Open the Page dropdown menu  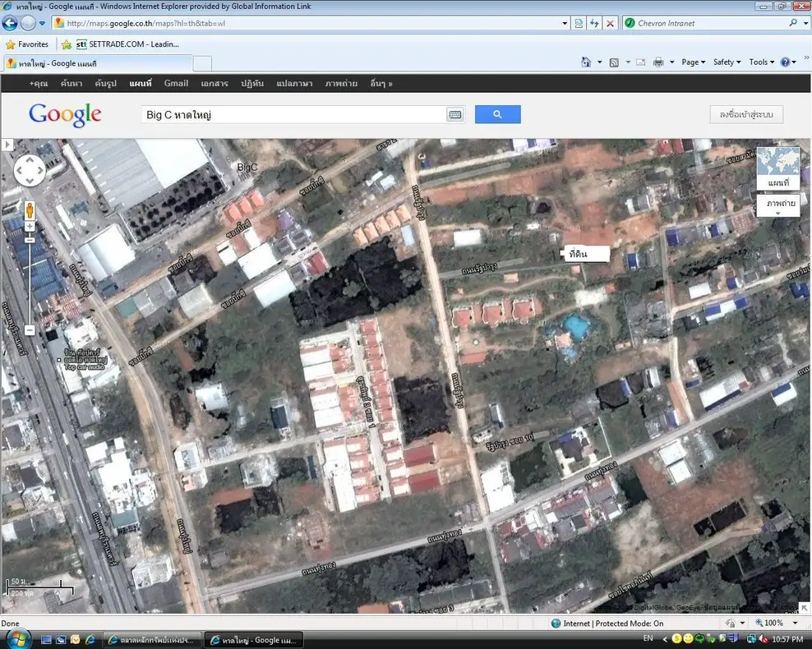click(x=694, y=62)
